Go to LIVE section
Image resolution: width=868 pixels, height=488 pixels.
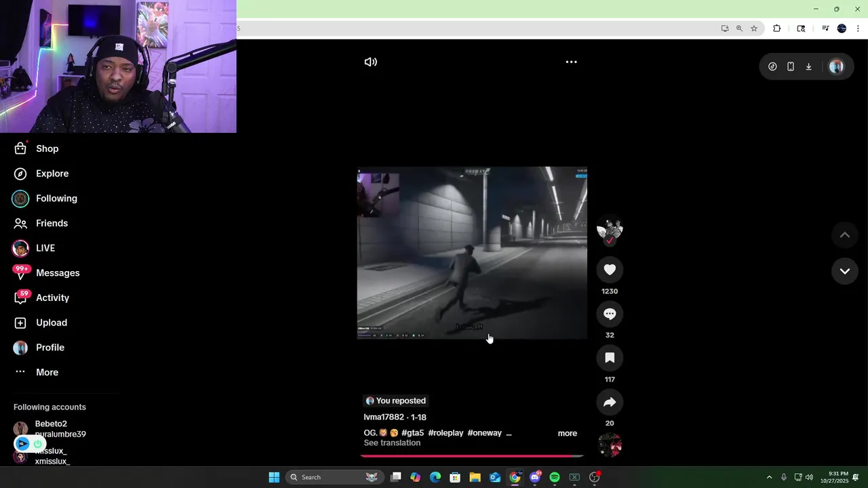34,248
